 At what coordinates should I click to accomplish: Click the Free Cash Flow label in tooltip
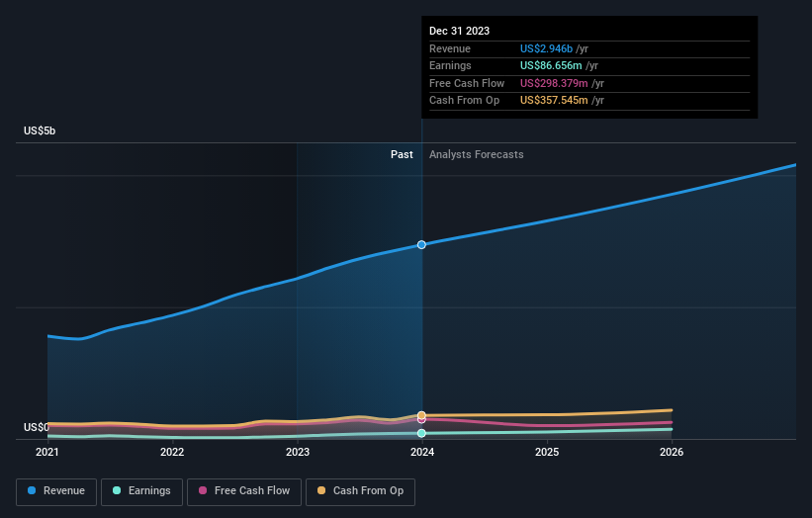pos(467,83)
